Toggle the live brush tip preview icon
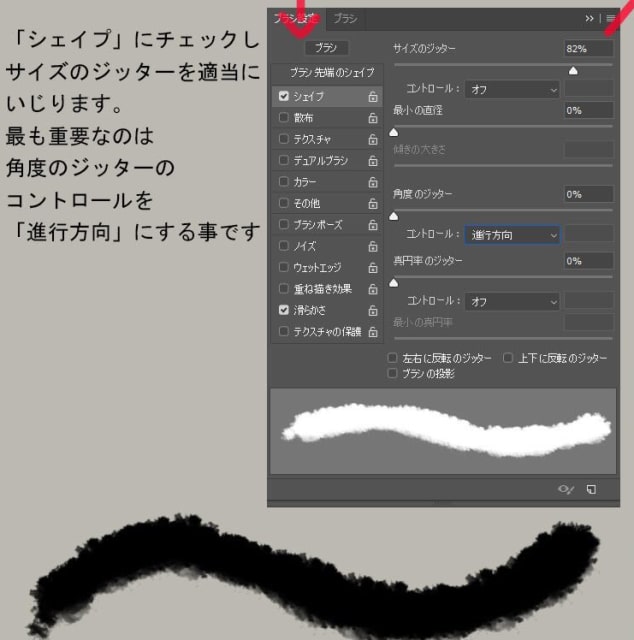The height and width of the screenshot is (640, 634). [x=566, y=489]
